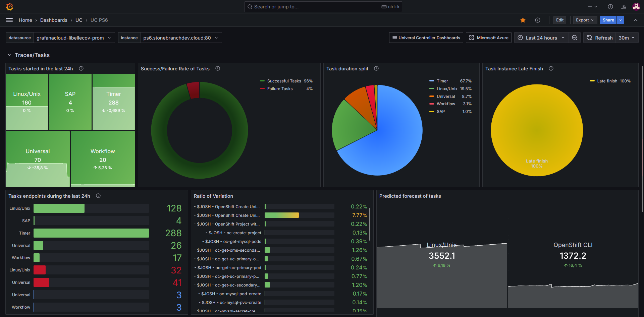
Task: Open the instance variable dropdown
Action: click(180, 38)
